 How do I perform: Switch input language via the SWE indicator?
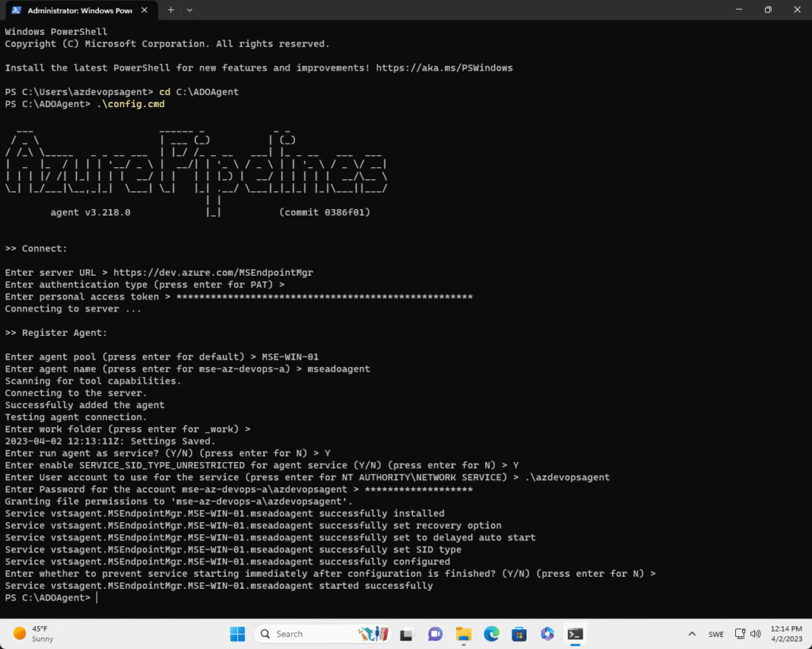pos(716,634)
